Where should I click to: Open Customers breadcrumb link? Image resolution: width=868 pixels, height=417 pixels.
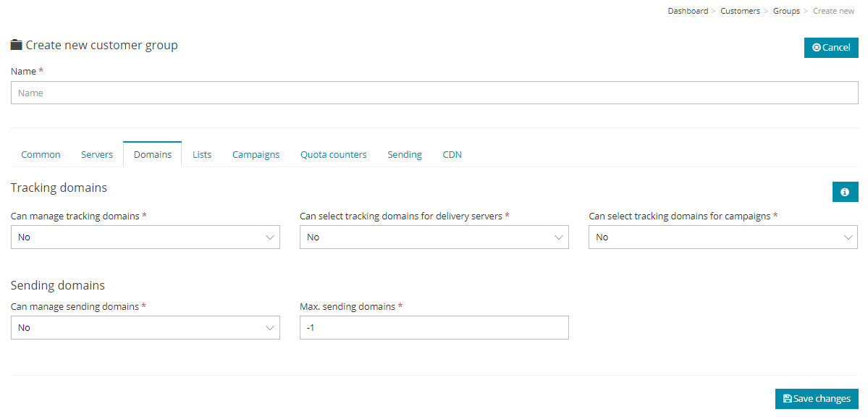click(740, 11)
